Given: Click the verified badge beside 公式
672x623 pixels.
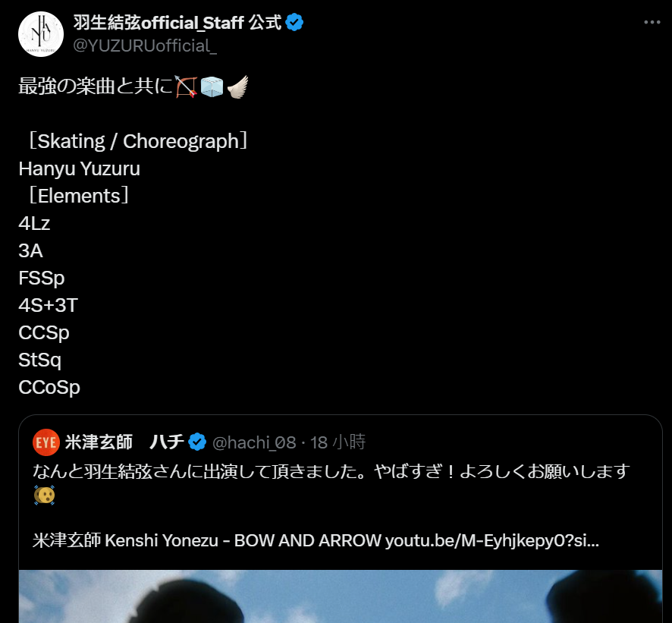Looking at the screenshot, I should coord(294,22).
